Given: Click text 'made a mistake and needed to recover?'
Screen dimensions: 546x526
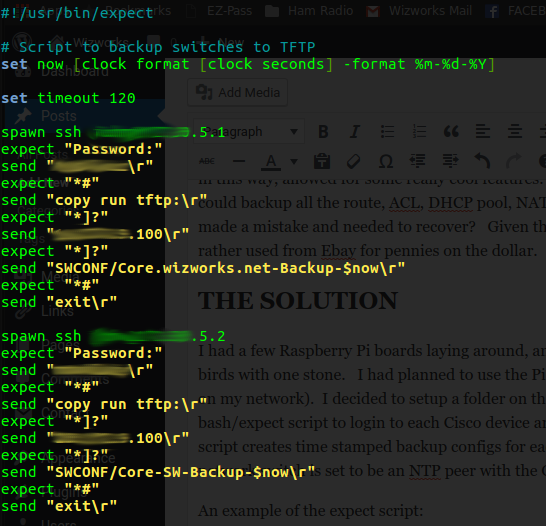Looking at the screenshot, I should pyautogui.click(x=337, y=227).
